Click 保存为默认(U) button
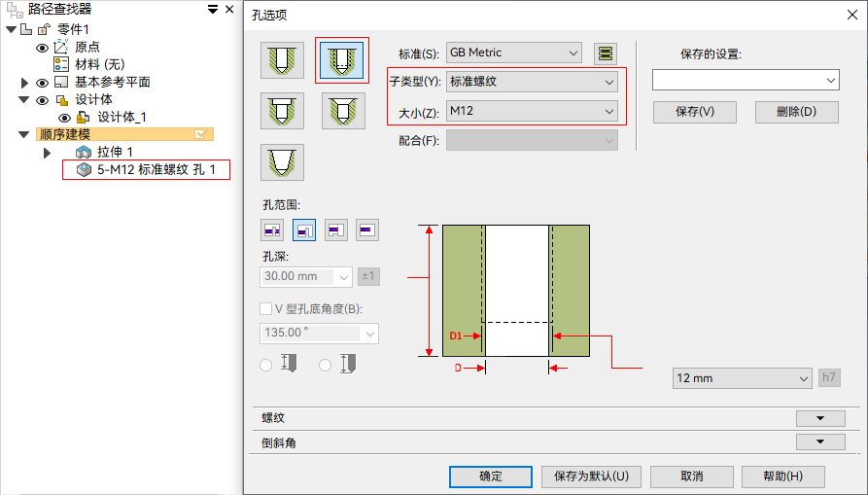This screenshot has width=868, height=495. click(591, 477)
